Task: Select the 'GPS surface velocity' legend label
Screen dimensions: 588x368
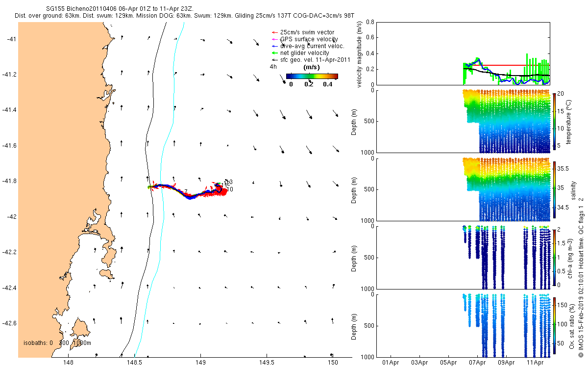Action: coord(309,39)
